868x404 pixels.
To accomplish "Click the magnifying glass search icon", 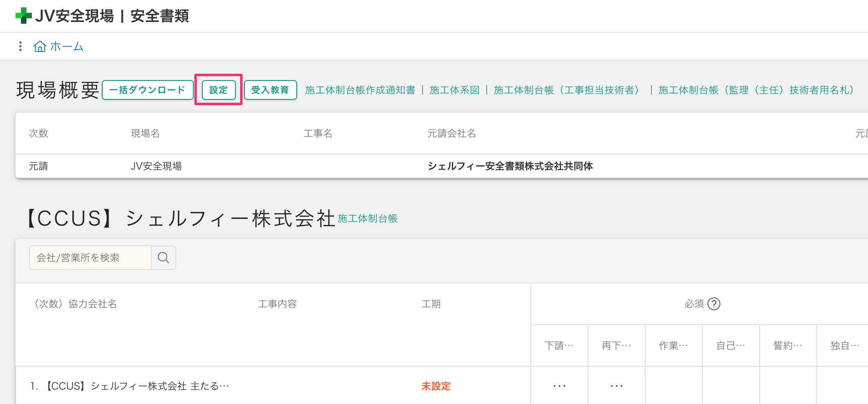I will [163, 258].
